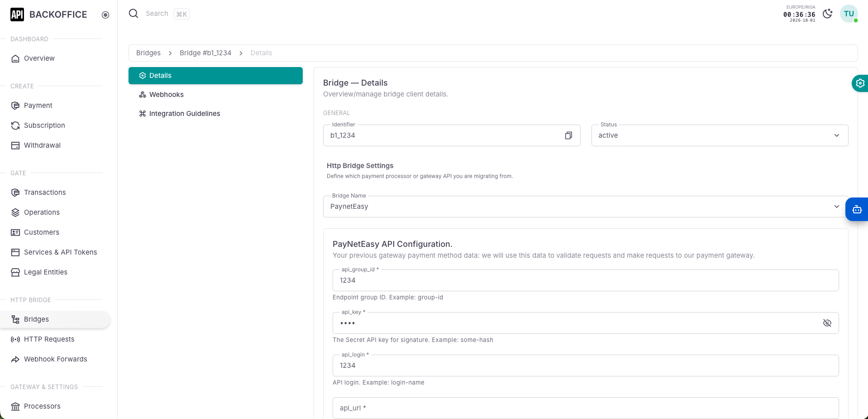The image size is (868, 419).
Task: Copy the identifier b1_1234
Action: point(568,135)
